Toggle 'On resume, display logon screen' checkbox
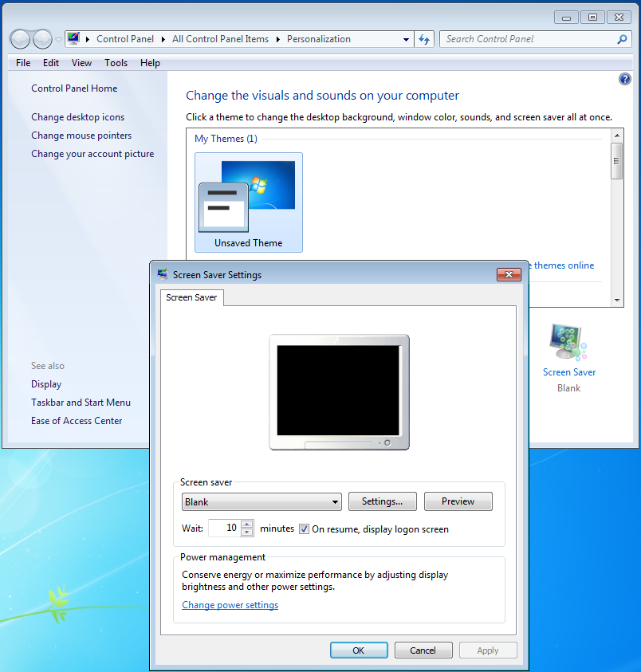641x672 pixels. tap(305, 529)
